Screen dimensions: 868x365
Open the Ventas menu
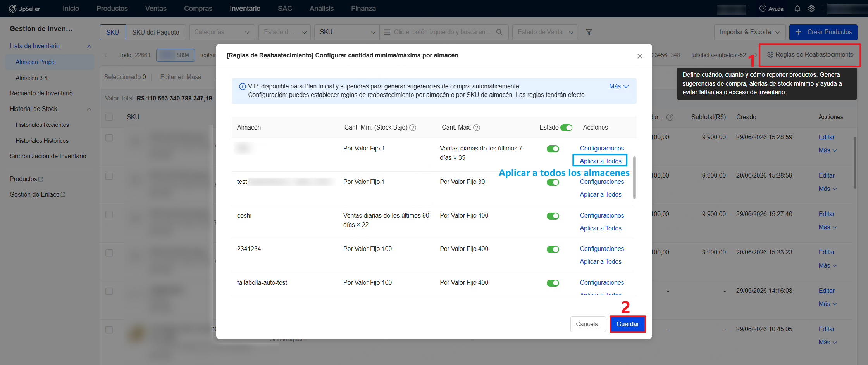tap(156, 9)
